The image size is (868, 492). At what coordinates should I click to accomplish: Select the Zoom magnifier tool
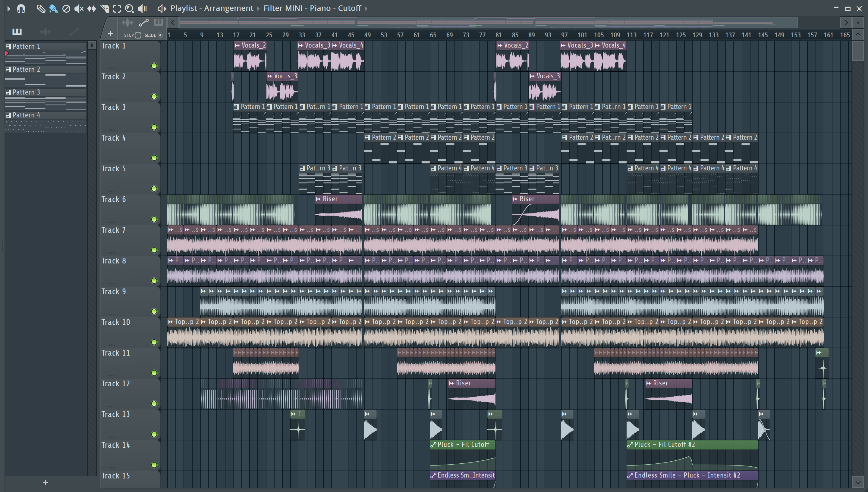[x=129, y=8]
